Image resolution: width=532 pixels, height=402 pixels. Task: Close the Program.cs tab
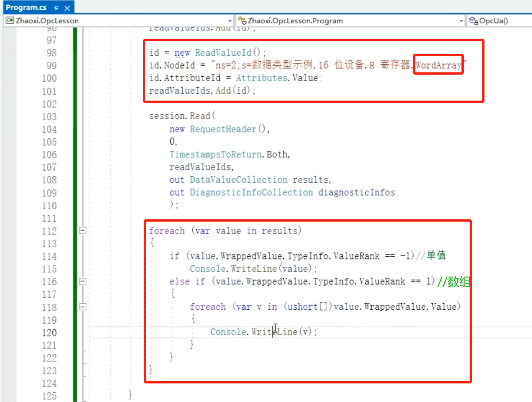[x=67, y=8]
